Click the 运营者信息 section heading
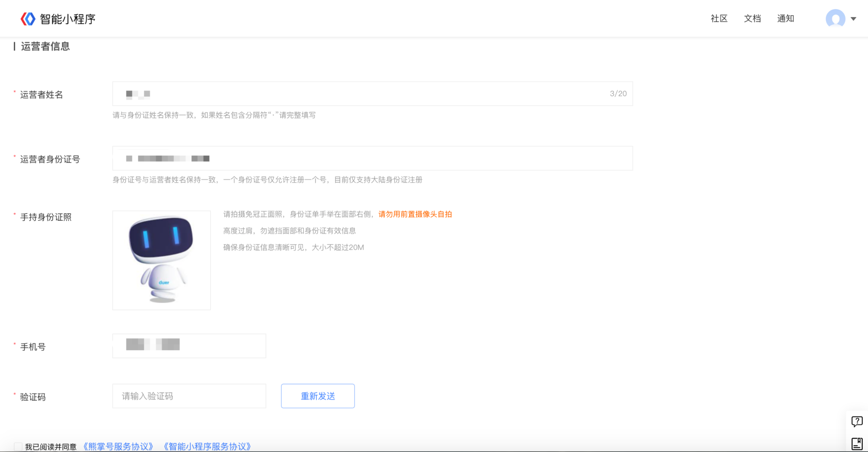 44,46
